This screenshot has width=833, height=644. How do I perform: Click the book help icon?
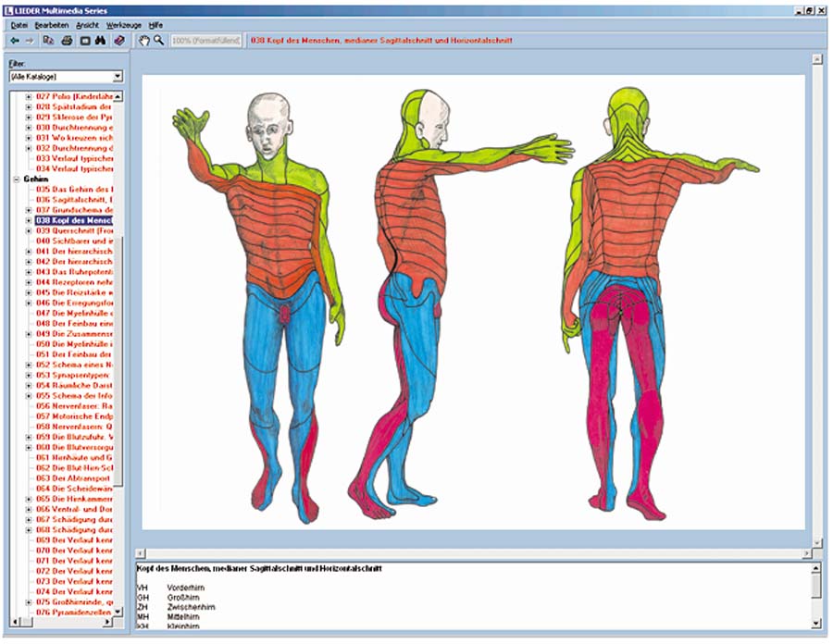point(118,41)
